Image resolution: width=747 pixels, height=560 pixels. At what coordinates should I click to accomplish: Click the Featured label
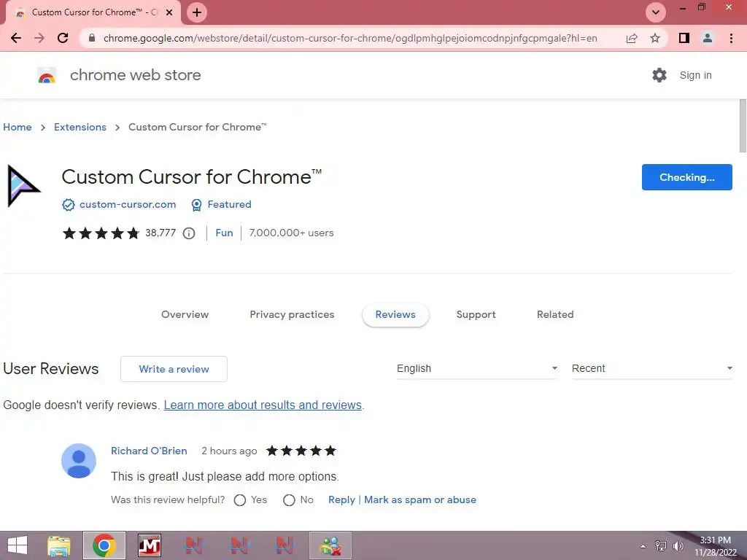click(229, 204)
